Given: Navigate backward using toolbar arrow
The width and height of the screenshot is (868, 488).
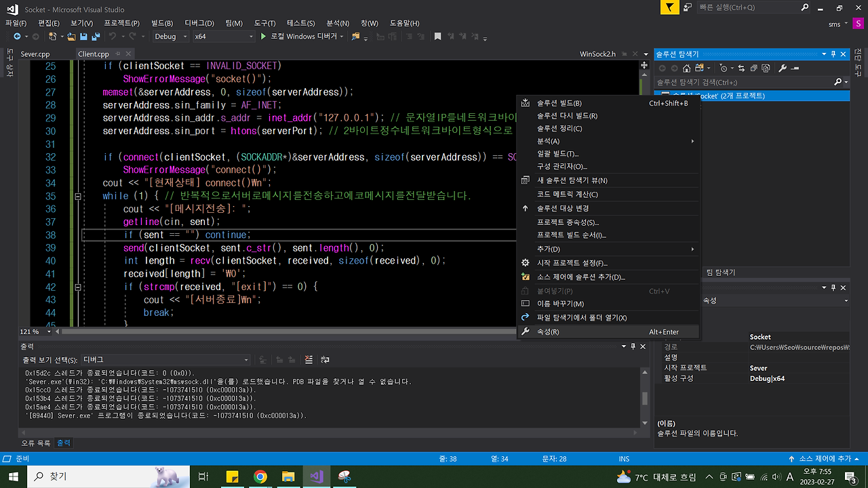Looking at the screenshot, I should [x=17, y=36].
